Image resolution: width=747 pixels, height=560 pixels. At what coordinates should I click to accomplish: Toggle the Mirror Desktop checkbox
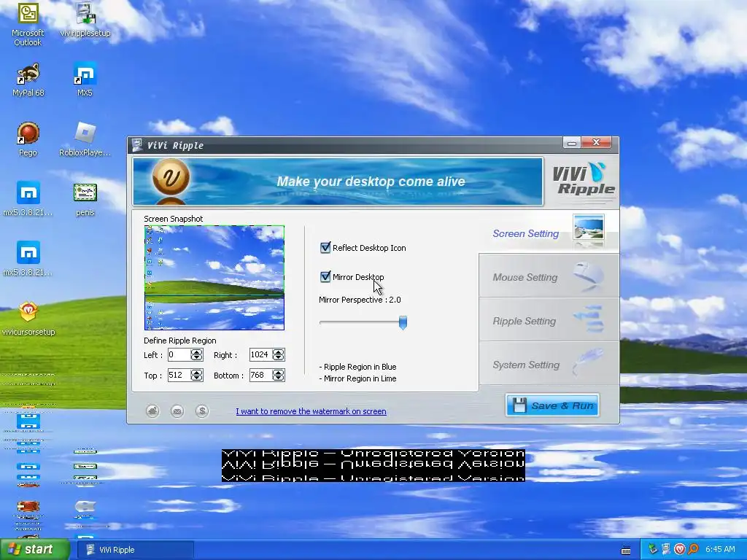point(325,276)
